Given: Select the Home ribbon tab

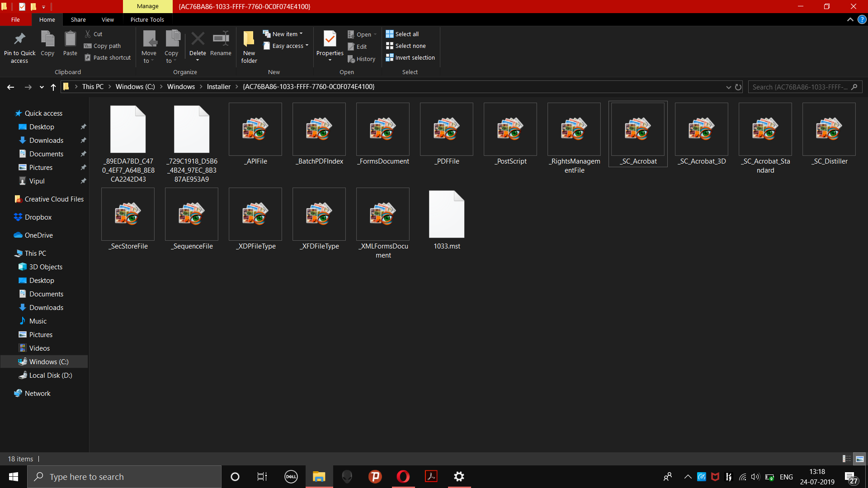Looking at the screenshot, I should point(47,19).
